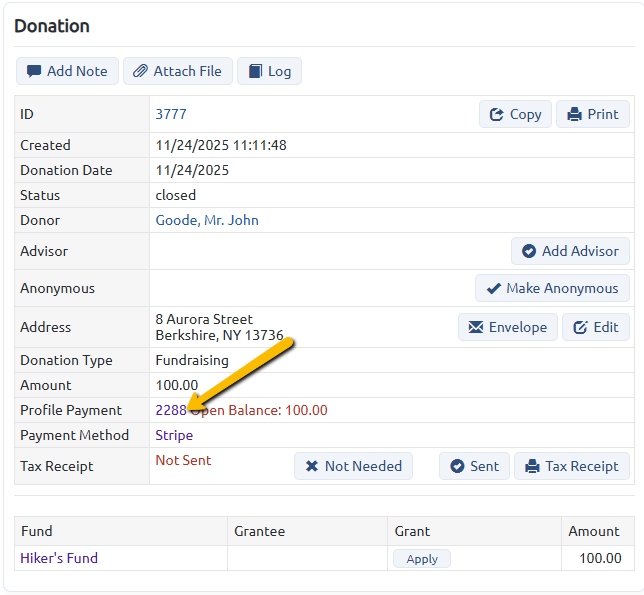Click the speech bubble icon on Add Note

pos(34,71)
